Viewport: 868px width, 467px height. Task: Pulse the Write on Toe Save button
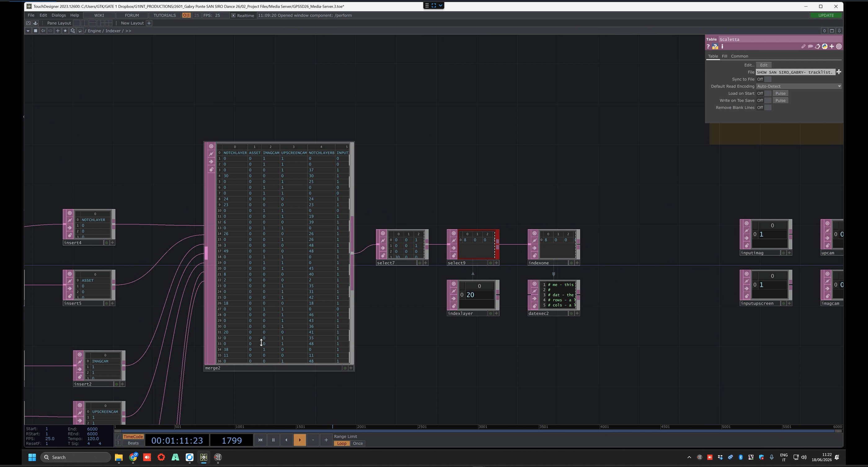pyautogui.click(x=780, y=100)
